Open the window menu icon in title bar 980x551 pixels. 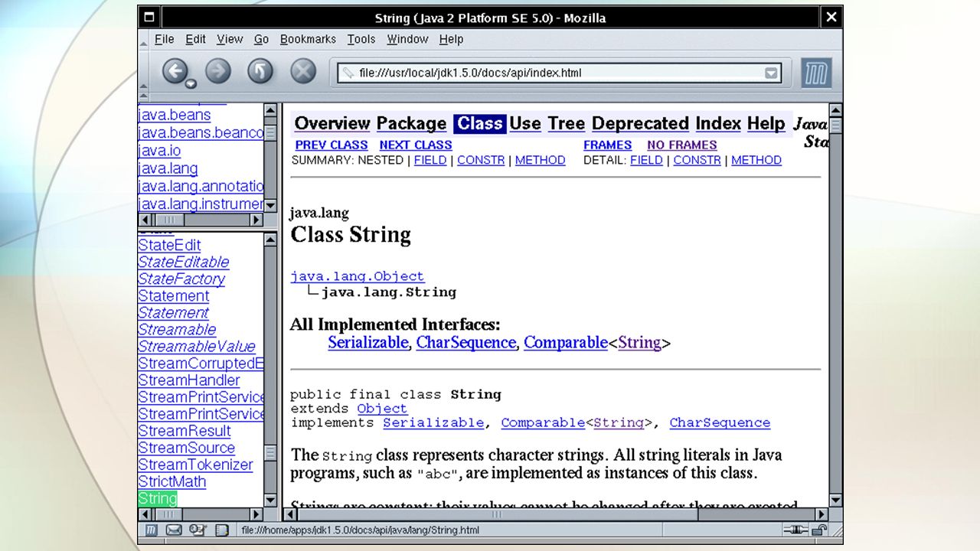(x=149, y=17)
